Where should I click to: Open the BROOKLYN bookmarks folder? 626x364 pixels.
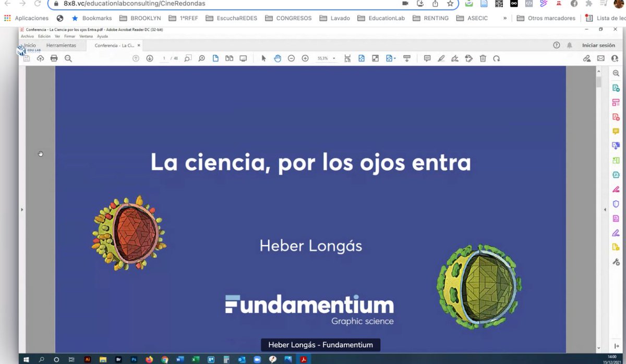pyautogui.click(x=140, y=18)
